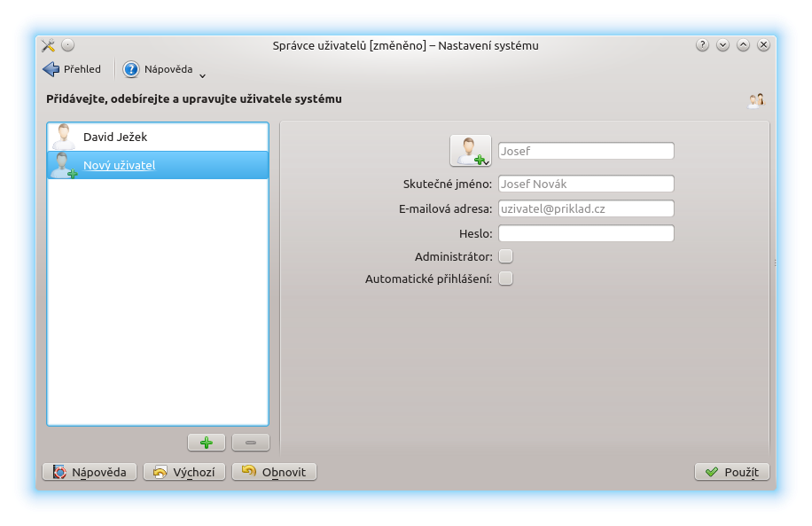
Task: Click the round pin button in titlebar
Action: pyautogui.click(x=68, y=45)
